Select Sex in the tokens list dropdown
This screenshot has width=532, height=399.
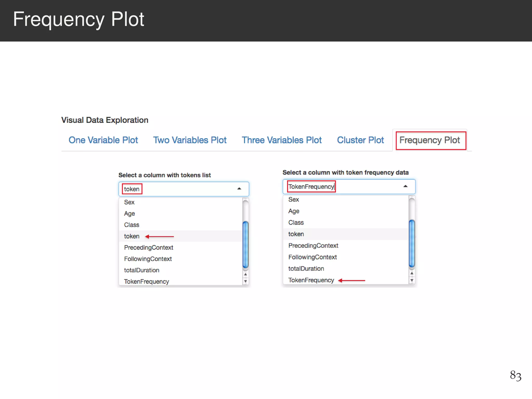[129, 202]
